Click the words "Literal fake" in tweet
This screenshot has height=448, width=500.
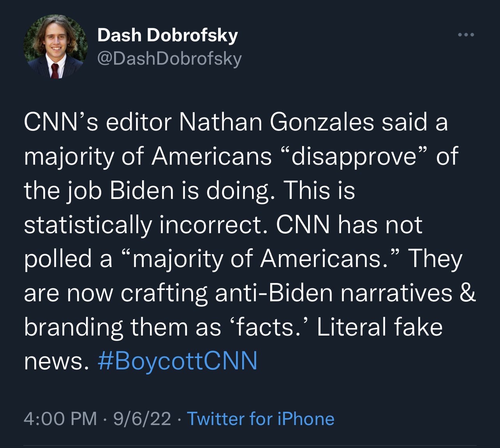380,327
